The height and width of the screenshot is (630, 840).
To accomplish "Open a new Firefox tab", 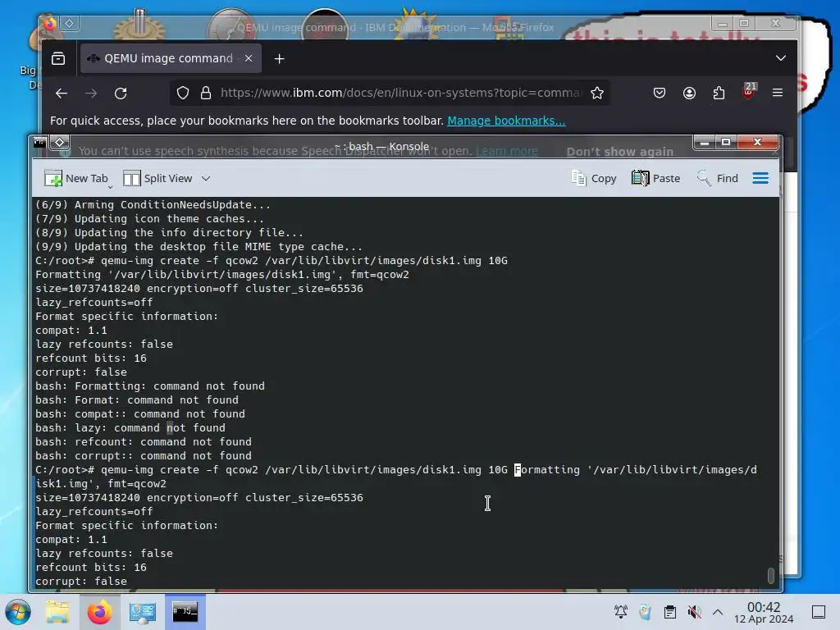I will [279, 59].
